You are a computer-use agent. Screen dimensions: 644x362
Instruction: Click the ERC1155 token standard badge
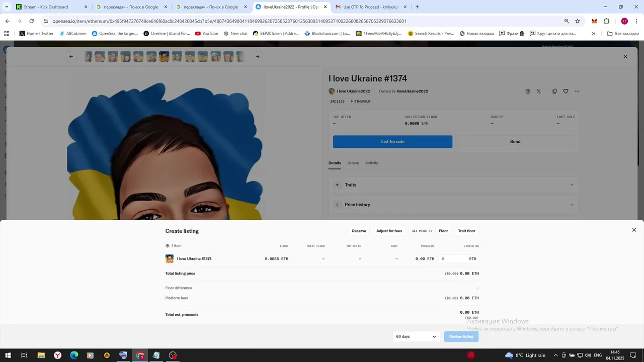[338, 102]
